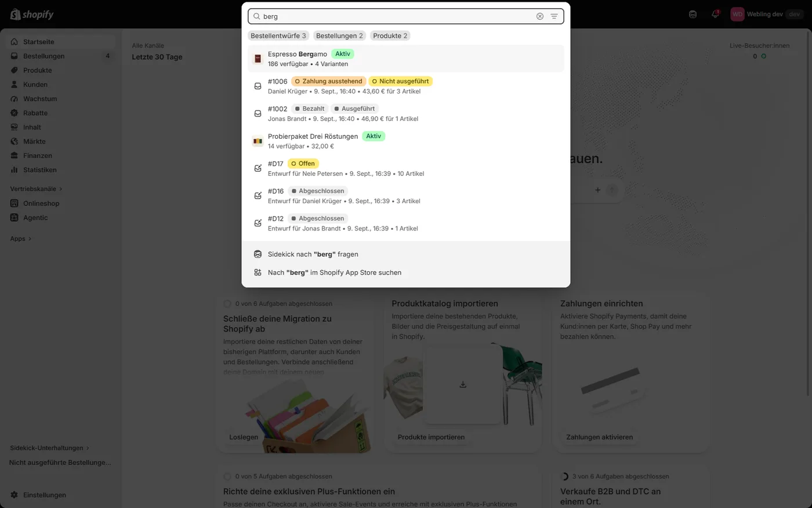This screenshot has height=508, width=812.
Task: Filter results by Bestellentwürfe 3
Action: click(278, 36)
